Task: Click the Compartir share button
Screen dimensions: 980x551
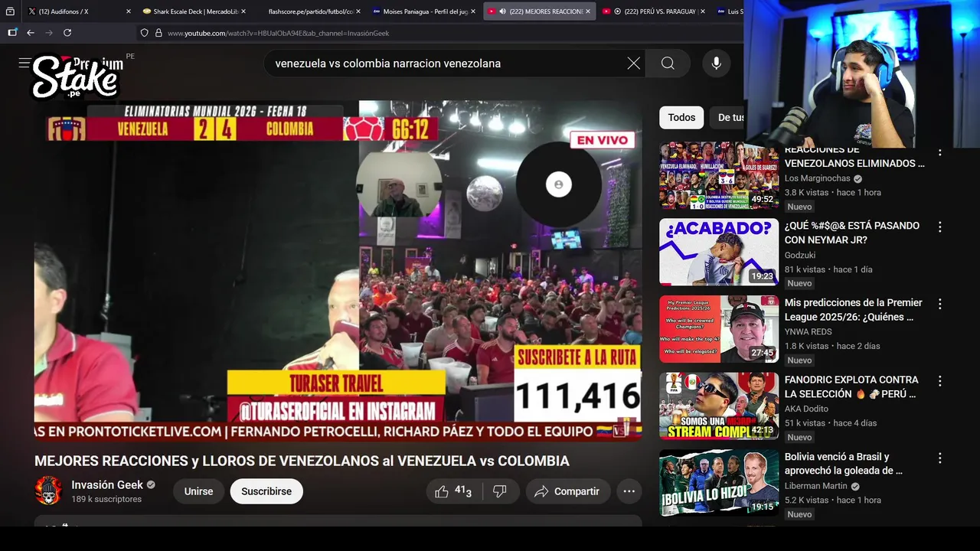Action: [567, 491]
